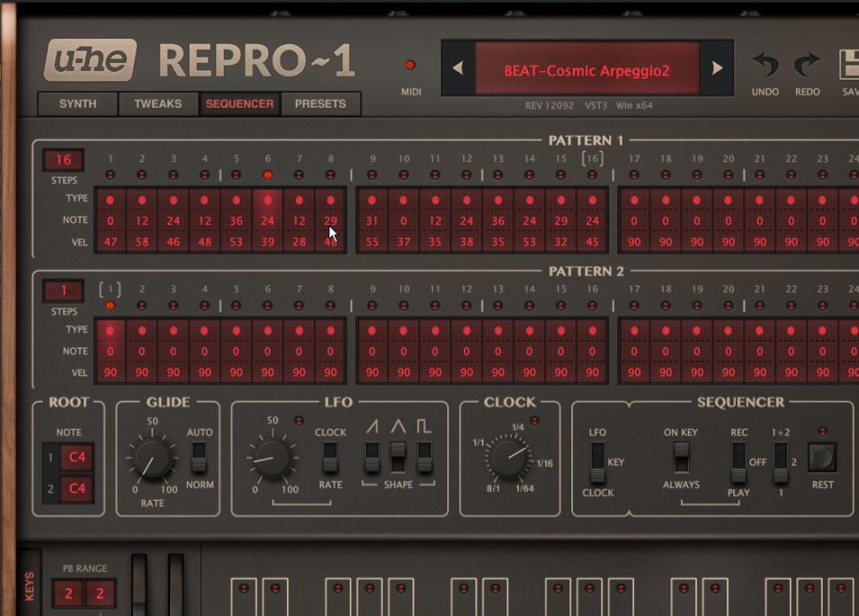Screen dimensions: 859x616
Task: Click the Redo arrow icon
Action: tap(808, 65)
